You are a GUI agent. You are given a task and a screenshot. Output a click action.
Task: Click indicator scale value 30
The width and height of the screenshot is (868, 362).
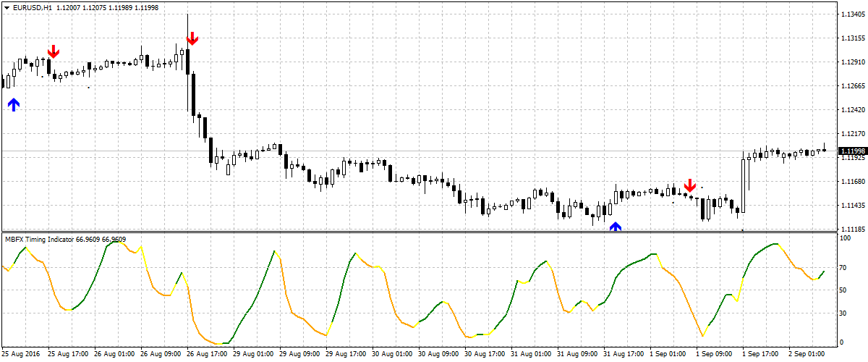[x=844, y=313]
